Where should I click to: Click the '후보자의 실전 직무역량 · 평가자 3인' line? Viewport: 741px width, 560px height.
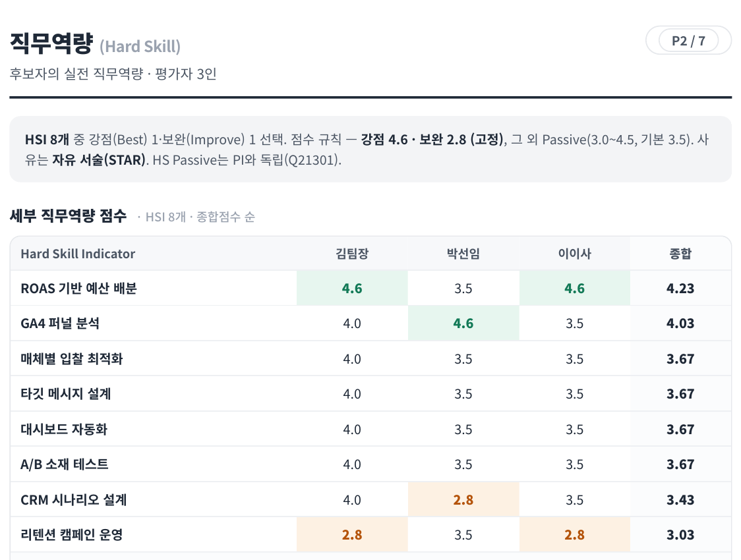[x=113, y=74]
